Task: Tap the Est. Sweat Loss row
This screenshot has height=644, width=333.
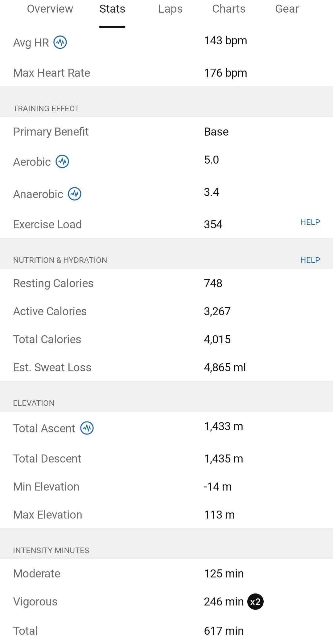Action: (x=166, y=367)
